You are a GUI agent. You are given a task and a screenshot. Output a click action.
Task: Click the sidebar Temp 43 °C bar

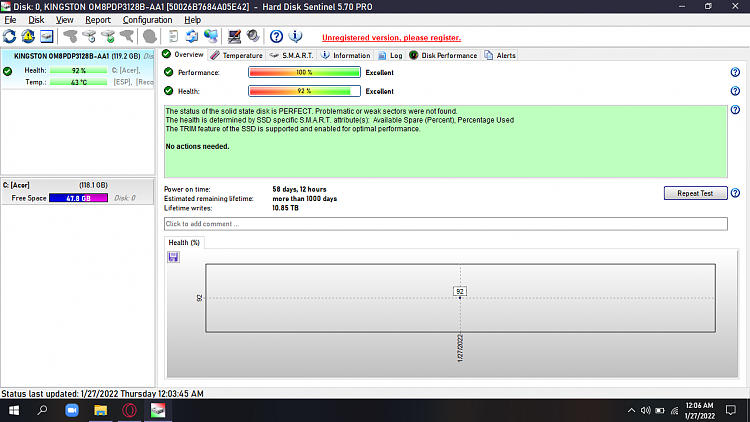tap(78, 82)
